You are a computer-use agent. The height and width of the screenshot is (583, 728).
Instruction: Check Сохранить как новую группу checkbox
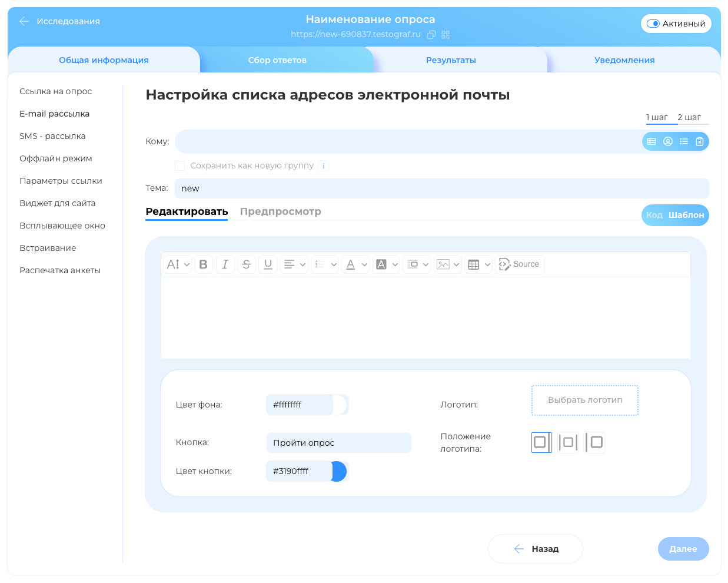point(180,165)
